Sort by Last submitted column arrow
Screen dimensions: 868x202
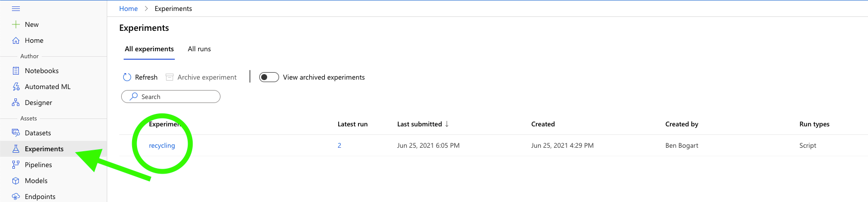pyautogui.click(x=447, y=124)
